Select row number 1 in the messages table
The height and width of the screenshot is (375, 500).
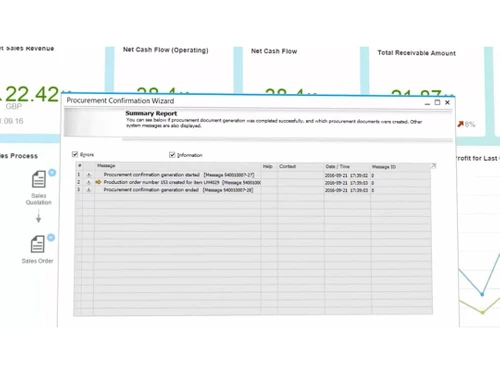click(79, 174)
